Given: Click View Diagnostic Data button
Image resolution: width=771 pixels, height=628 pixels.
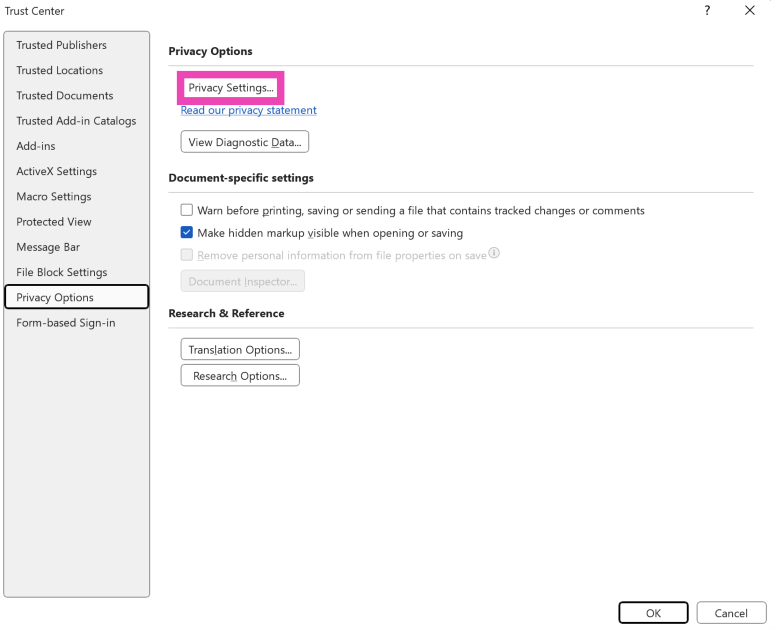Looking at the screenshot, I should tap(245, 142).
